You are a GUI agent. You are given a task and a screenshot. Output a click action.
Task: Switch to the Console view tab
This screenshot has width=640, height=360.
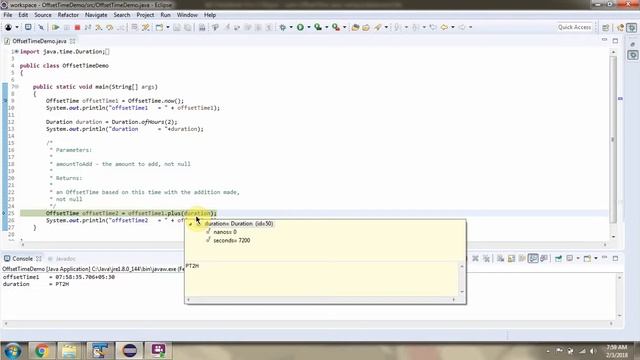point(22,259)
